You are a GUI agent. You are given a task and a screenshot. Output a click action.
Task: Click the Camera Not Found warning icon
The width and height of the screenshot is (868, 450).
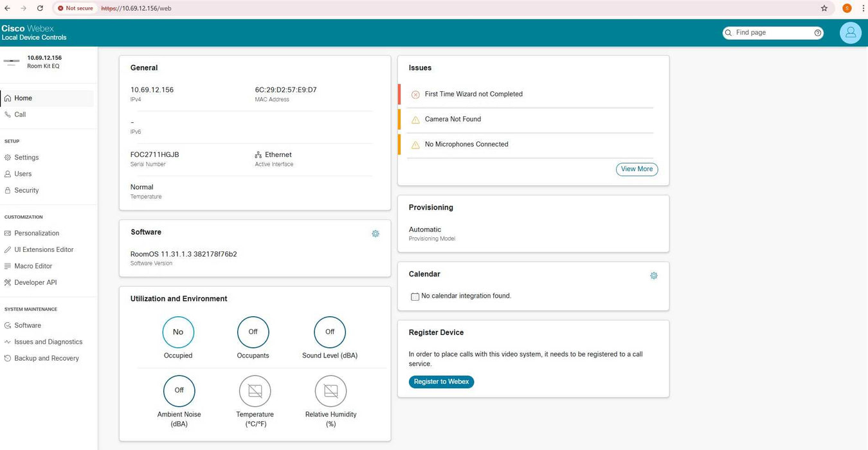pos(415,120)
